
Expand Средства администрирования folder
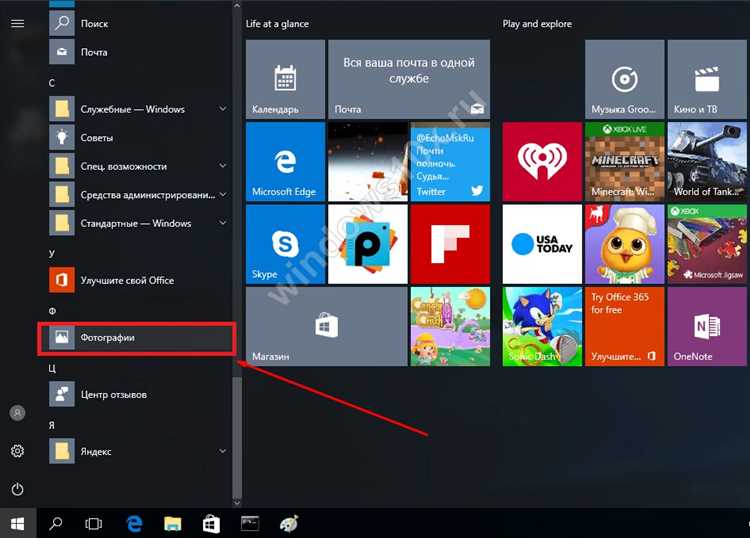pyautogui.click(x=138, y=195)
